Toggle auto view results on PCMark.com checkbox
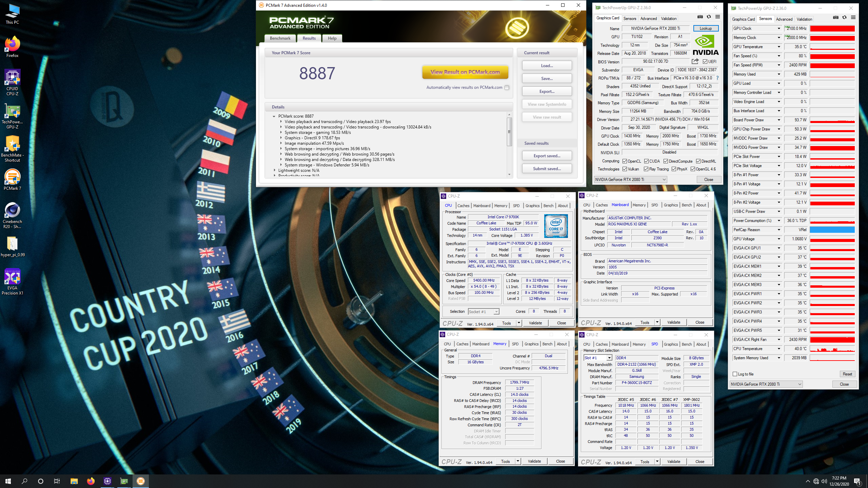The height and width of the screenshot is (488, 868). pyautogui.click(x=507, y=87)
